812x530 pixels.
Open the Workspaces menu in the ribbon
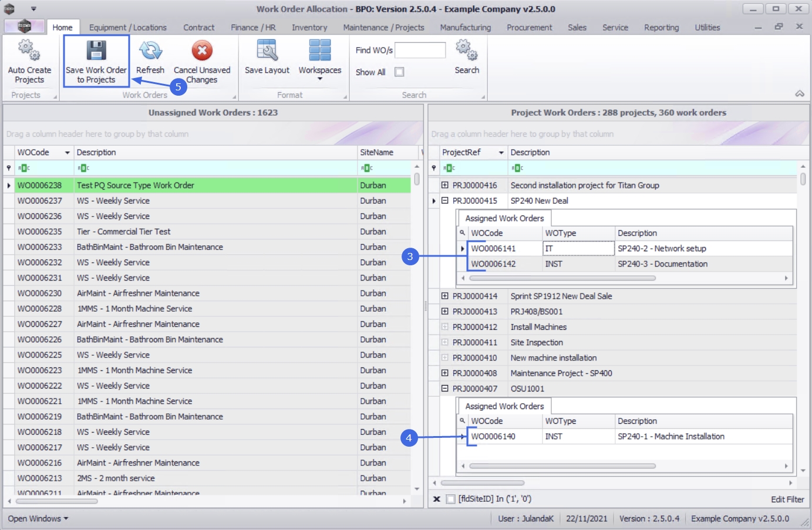pyautogui.click(x=320, y=60)
